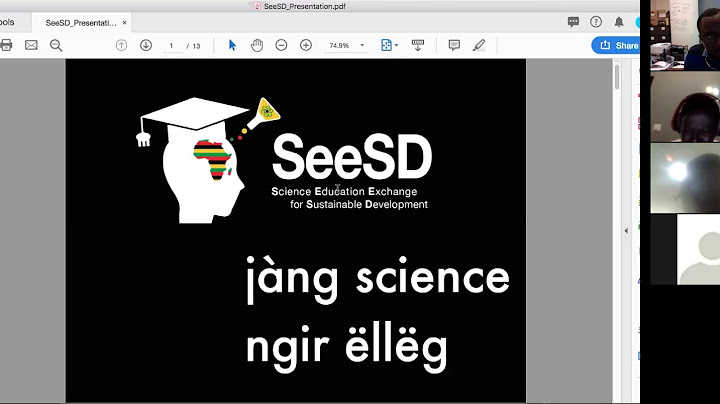
Task: Click the blue Share button
Action: (x=615, y=45)
